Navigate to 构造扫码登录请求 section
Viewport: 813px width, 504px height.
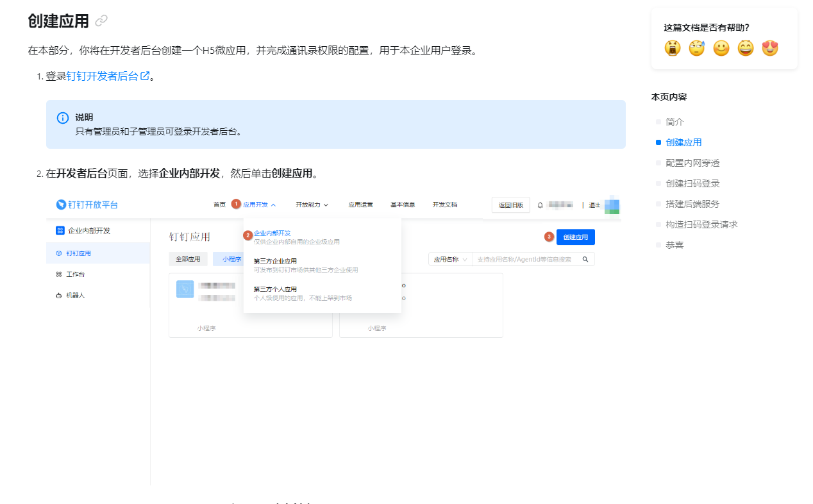[x=701, y=224]
